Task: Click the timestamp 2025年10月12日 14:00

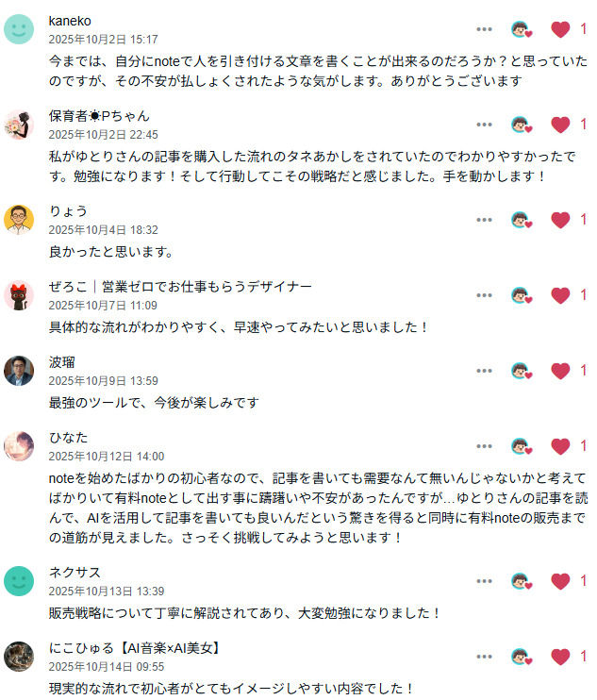Action: coord(106,457)
